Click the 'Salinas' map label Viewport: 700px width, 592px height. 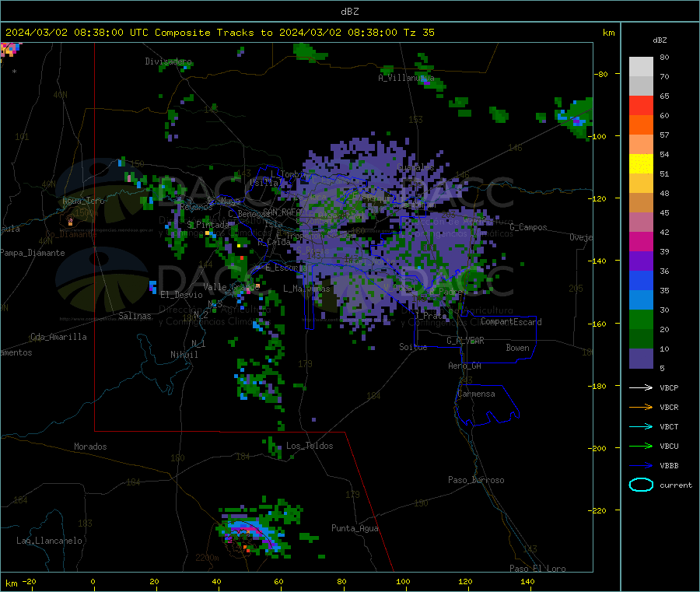[135, 316]
